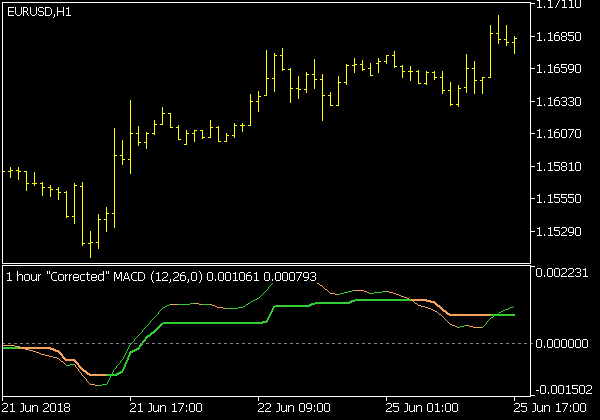Click the EURUSD,H1 chart title
The image size is (600, 420).
click(39, 12)
